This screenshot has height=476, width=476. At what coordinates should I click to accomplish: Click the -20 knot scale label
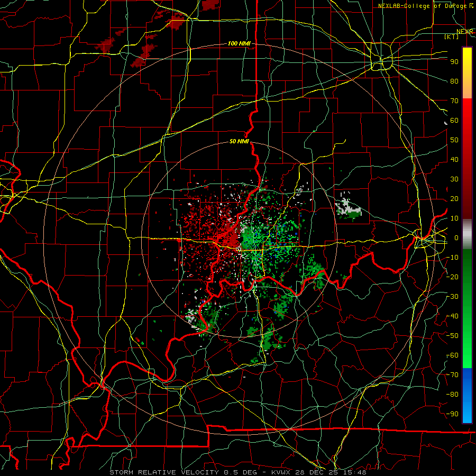click(452, 277)
